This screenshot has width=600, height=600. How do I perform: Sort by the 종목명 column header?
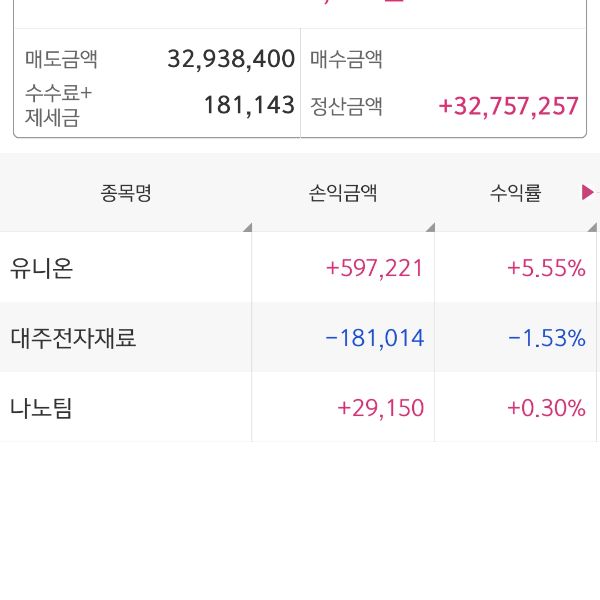(x=126, y=194)
